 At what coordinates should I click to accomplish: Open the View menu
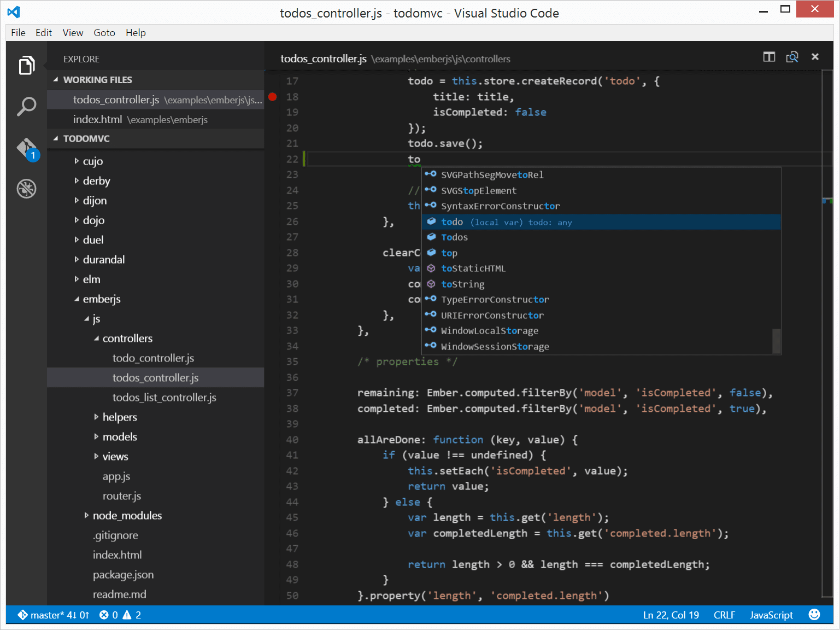point(73,32)
